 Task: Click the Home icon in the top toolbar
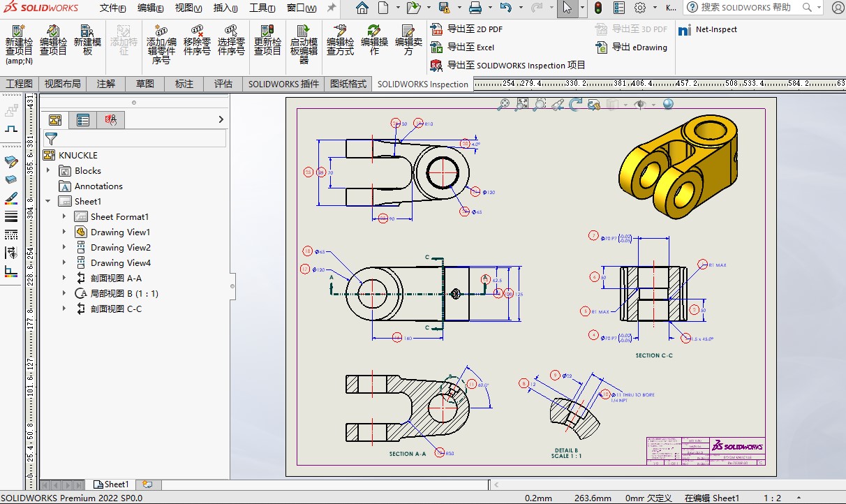click(x=362, y=8)
